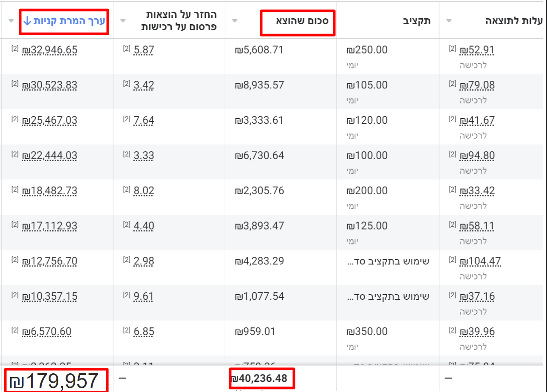
Task: Click the truncated budget text beside ₪4,283.29
Action: 388,261
